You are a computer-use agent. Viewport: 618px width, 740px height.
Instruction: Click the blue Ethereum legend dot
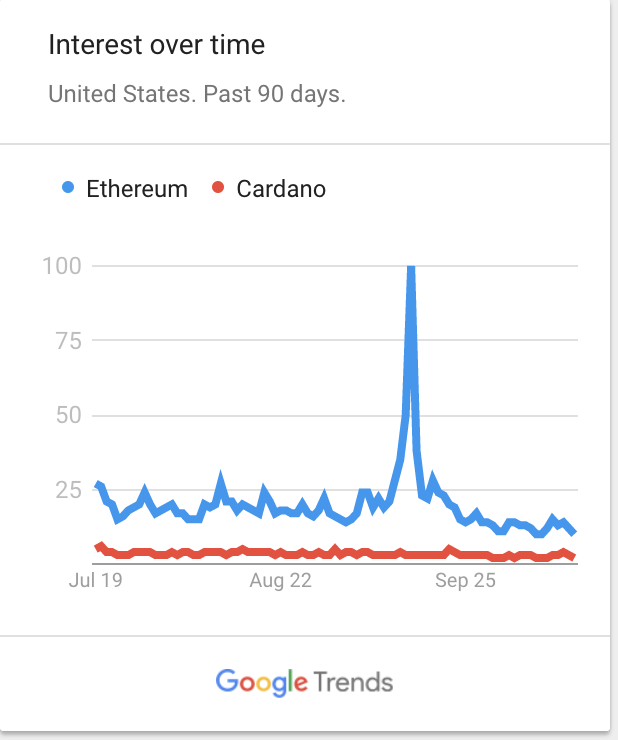click(67, 188)
